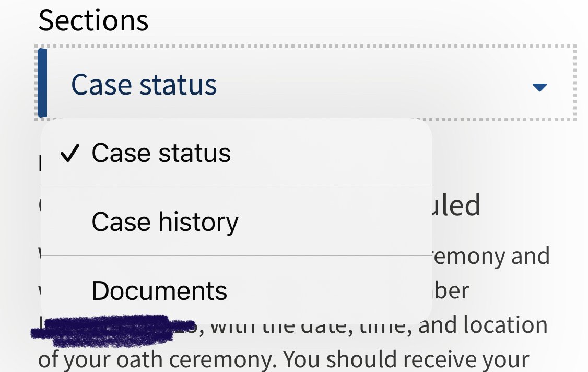Choose the 'Case history' menu option
Screen dimensions: 588x372
point(236,222)
